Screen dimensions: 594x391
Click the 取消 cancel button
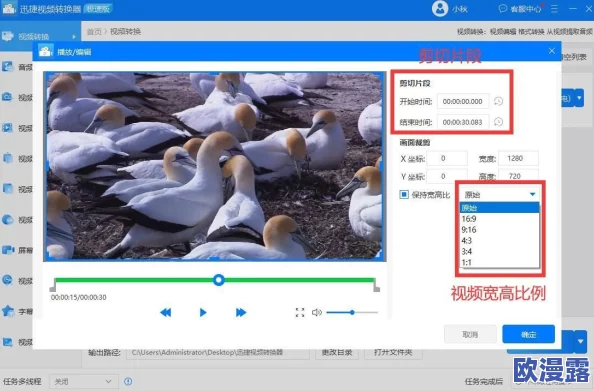(x=470, y=334)
